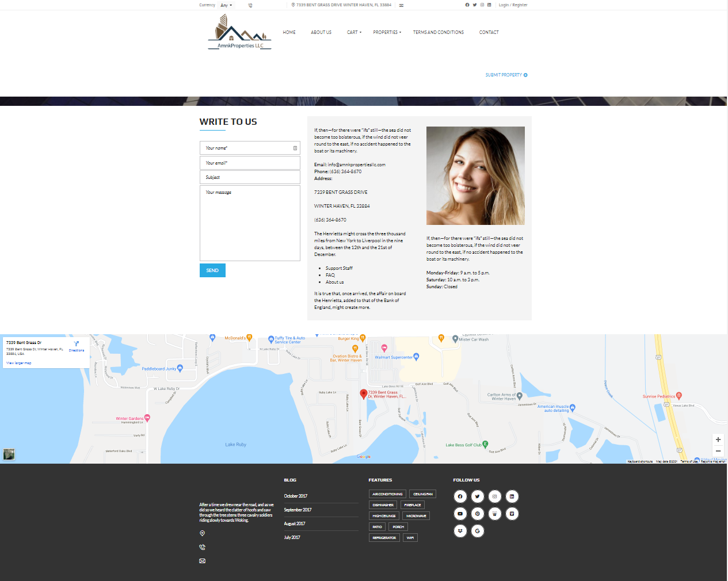Click the footer Vimeo circle icon
The image size is (728, 581).
tap(512, 514)
